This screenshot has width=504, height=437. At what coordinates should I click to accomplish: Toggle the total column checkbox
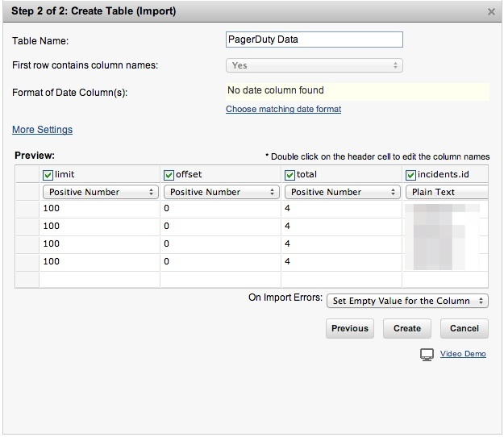289,175
